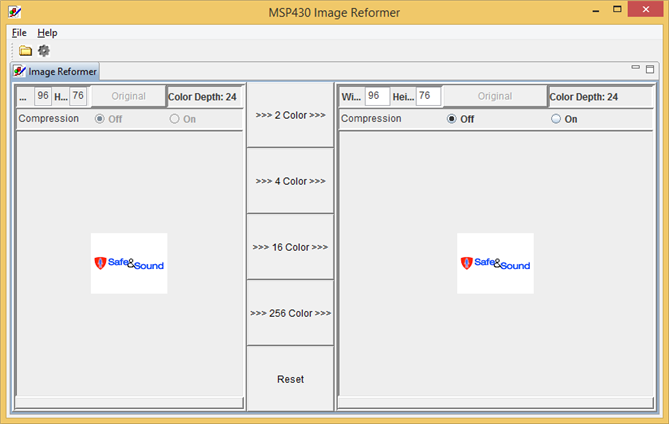Screen dimensions: 669x424
Task: Convert with the 2 Color button
Action: coord(290,115)
